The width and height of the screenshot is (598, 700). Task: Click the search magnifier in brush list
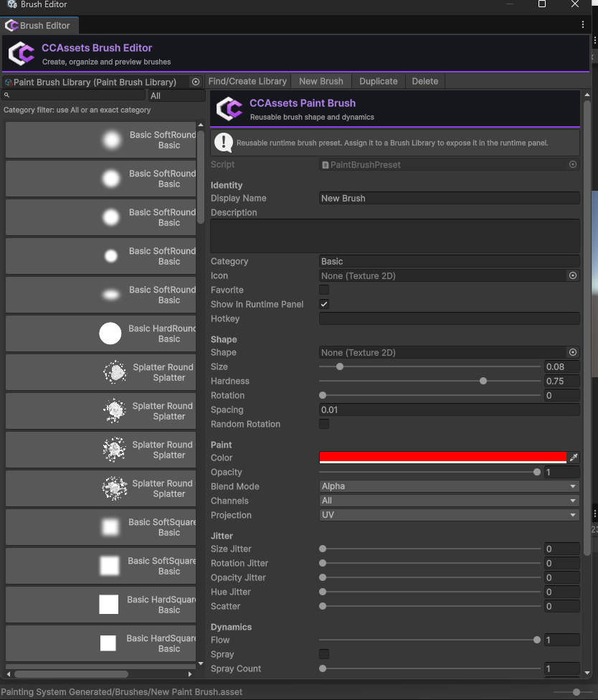coord(6,95)
